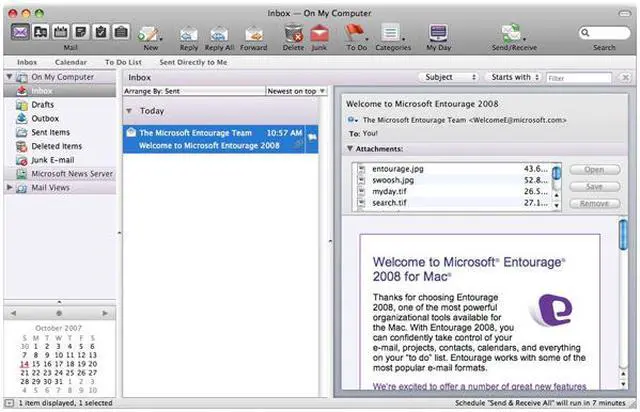Open sender contact icon dropdown in header
The width and height of the screenshot is (640, 412).
pyautogui.click(x=353, y=120)
